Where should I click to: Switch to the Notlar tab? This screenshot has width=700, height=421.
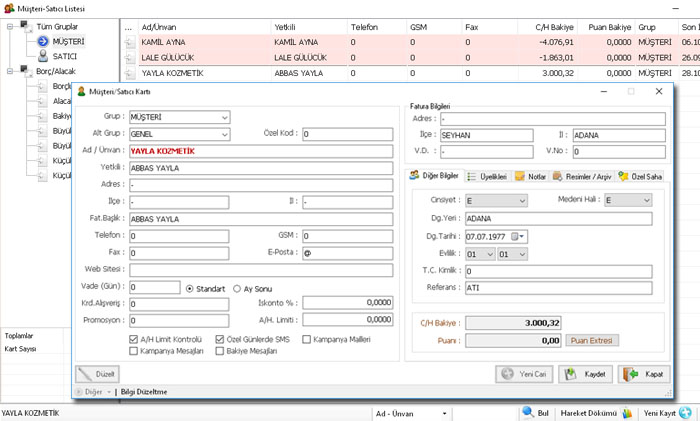(x=530, y=177)
